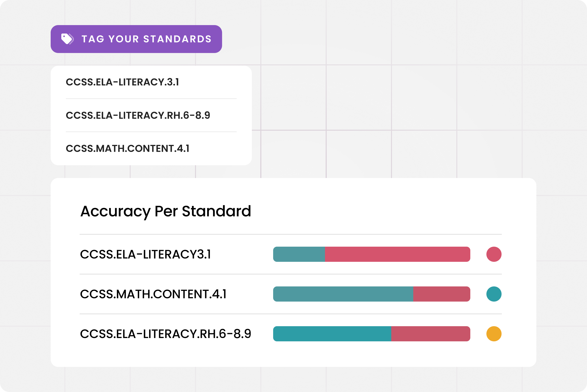Click the teal status dot for CCSS.MATH.CONTENT.4.1
This screenshot has width=587, height=392.
494,294
